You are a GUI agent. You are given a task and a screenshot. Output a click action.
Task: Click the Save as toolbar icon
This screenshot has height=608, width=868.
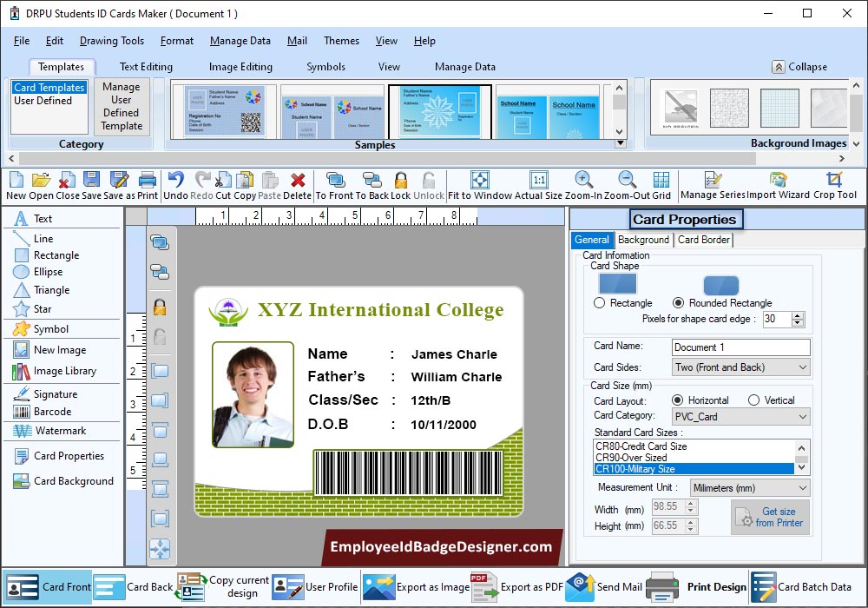[119, 186]
